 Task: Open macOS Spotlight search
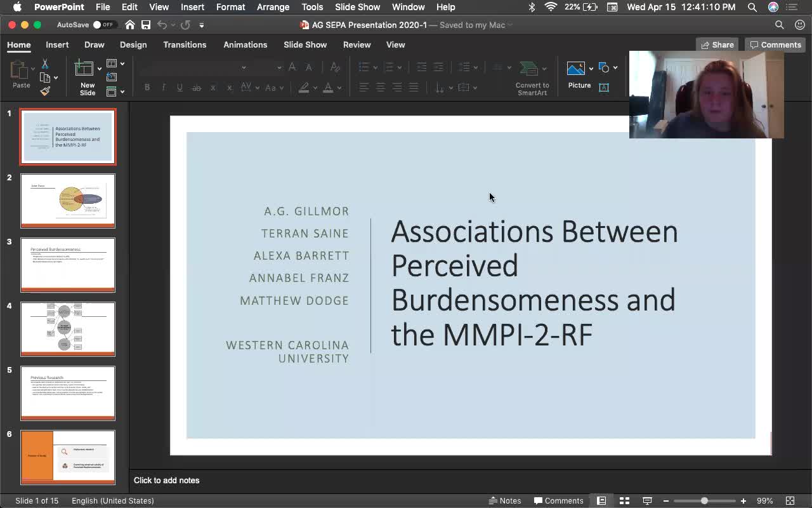coord(752,7)
